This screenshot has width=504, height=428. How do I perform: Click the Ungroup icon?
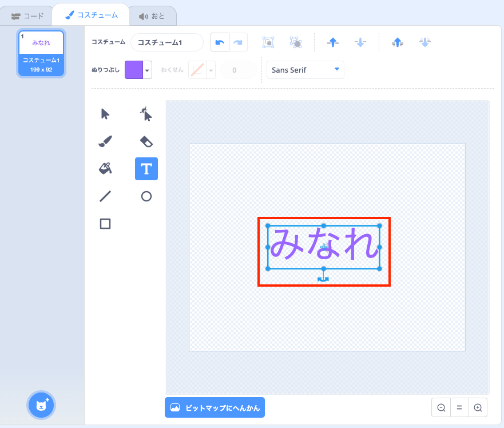click(296, 42)
